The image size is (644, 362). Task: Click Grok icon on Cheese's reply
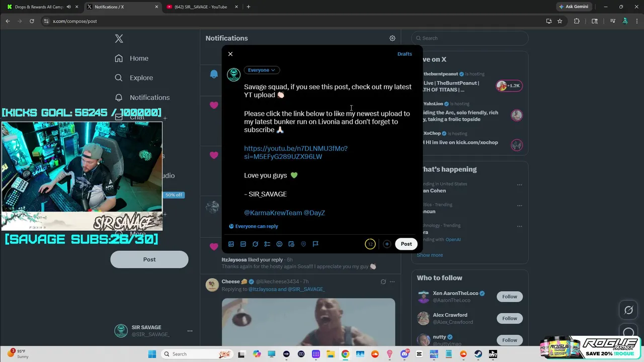[x=383, y=282]
